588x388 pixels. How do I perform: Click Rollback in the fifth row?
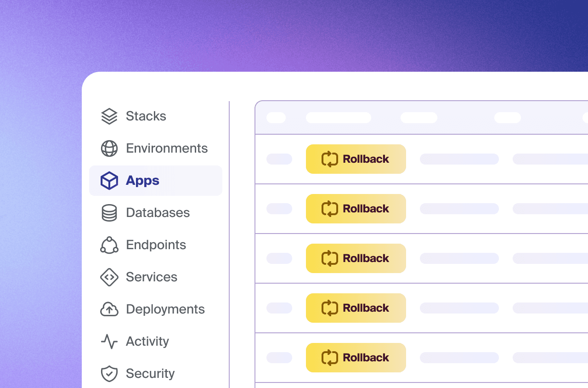coord(356,358)
